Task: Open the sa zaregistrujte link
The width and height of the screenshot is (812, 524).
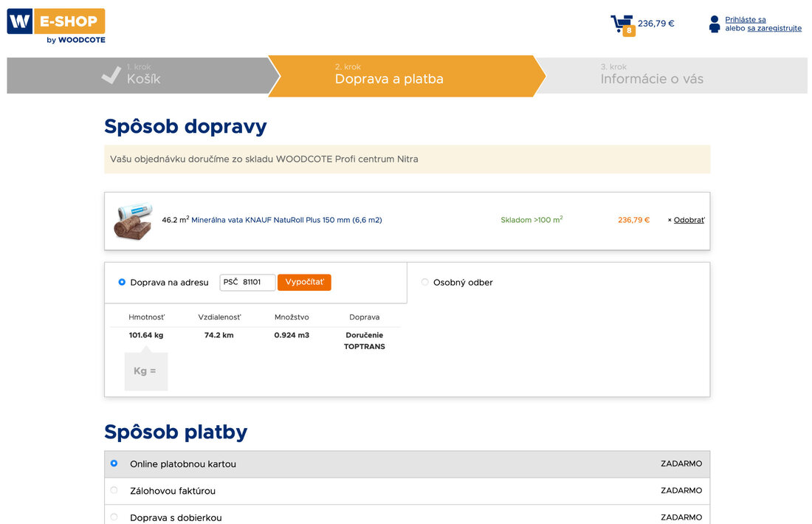Action: click(774, 29)
